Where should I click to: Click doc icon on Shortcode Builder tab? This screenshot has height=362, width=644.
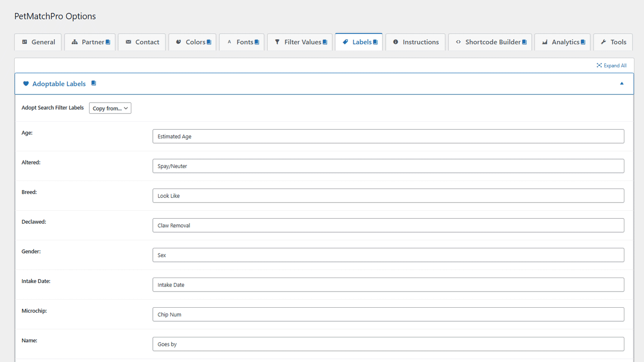pos(524,42)
